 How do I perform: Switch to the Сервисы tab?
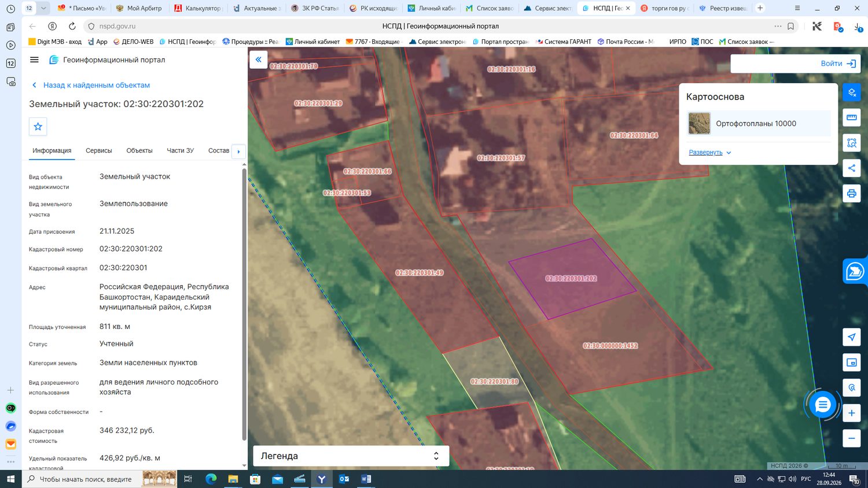(x=99, y=150)
